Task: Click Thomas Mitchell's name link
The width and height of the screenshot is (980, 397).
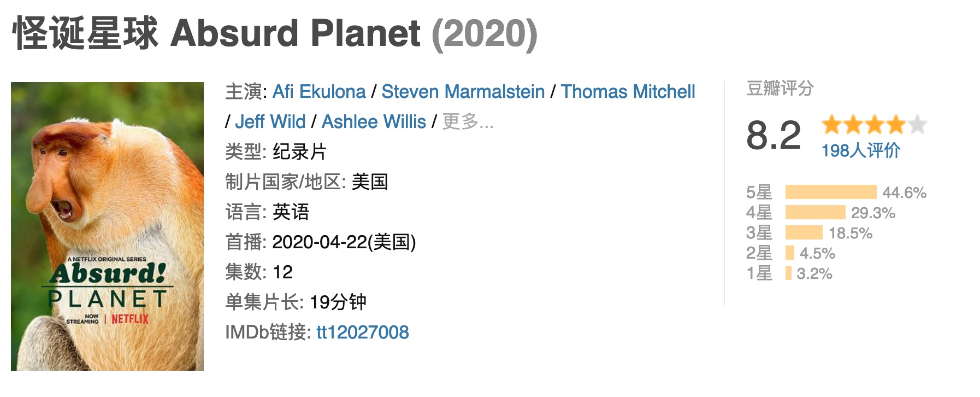Action: [x=628, y=92]
